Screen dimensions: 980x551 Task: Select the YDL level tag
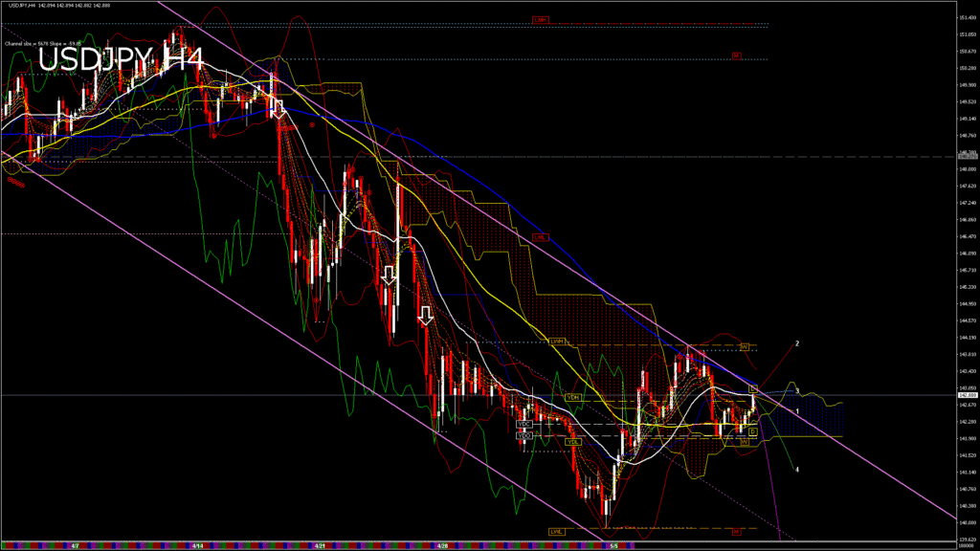point(573,442)
